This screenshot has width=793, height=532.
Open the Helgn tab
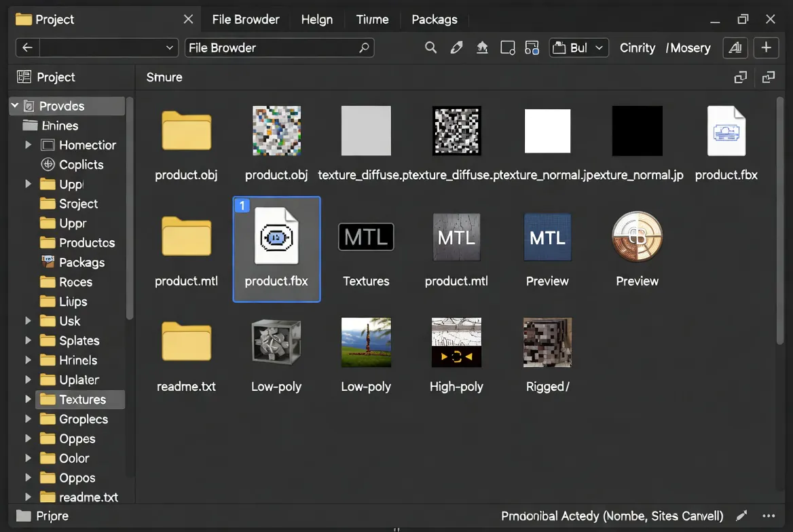click(x=317, y=19)
